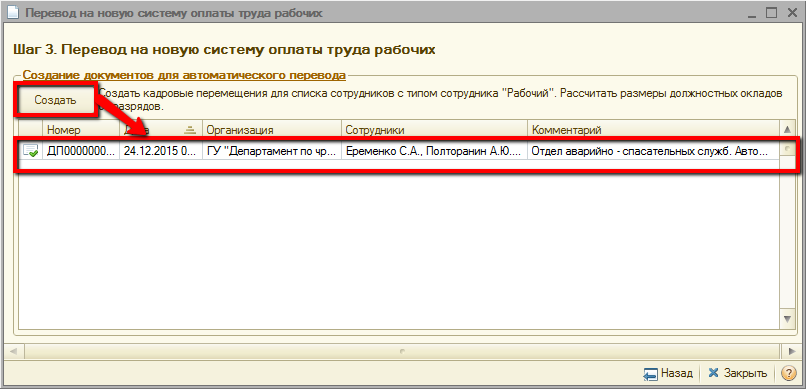This screenshot has height=389, width=806.
Task: Close the window with title bar X
Action: (791, 13)
